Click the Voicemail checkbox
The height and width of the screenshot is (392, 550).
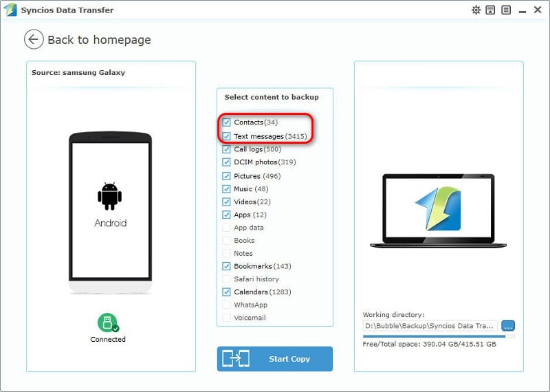coord(227,318)
